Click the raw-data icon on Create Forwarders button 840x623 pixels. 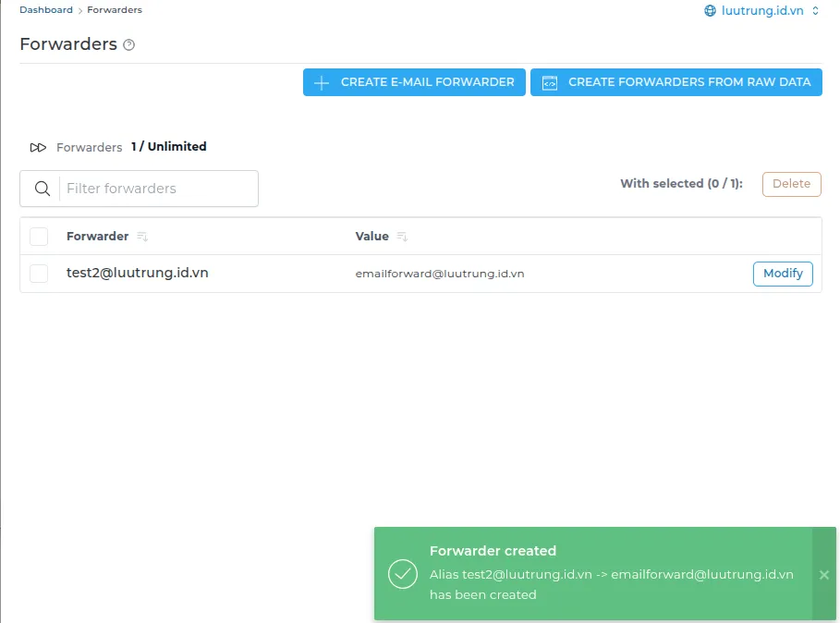549,81
